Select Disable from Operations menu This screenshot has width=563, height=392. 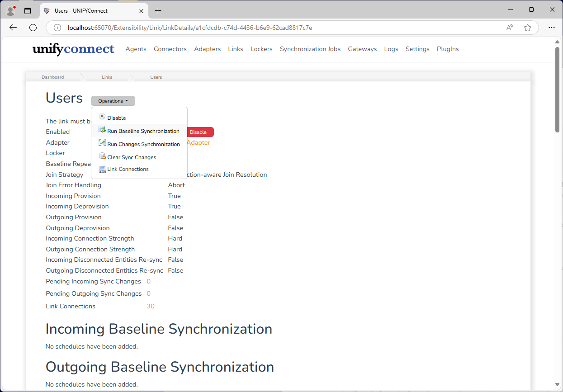pos(139,118)
